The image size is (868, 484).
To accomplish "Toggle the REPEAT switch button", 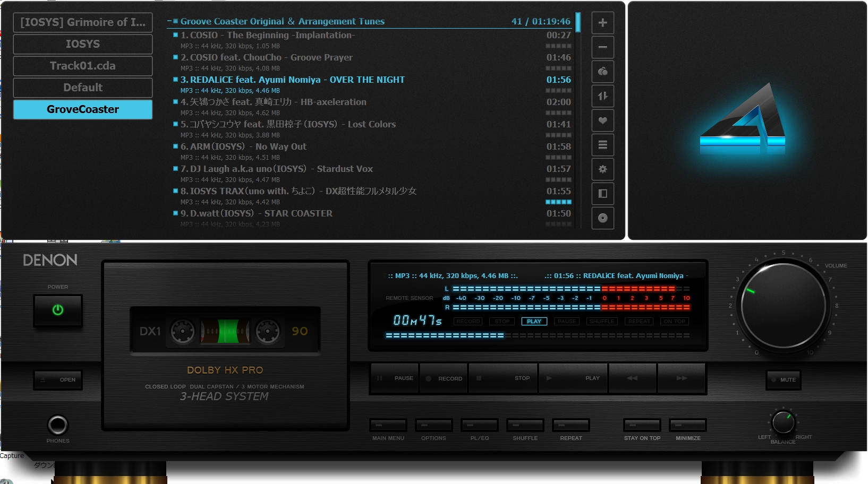I will 571,425.
